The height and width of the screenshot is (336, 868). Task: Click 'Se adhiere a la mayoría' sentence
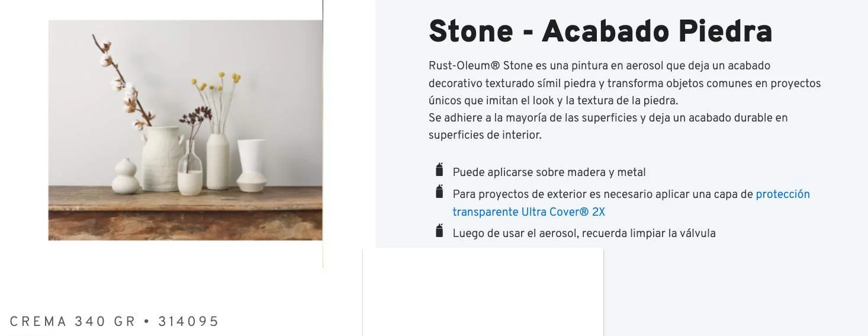(607, 118)
